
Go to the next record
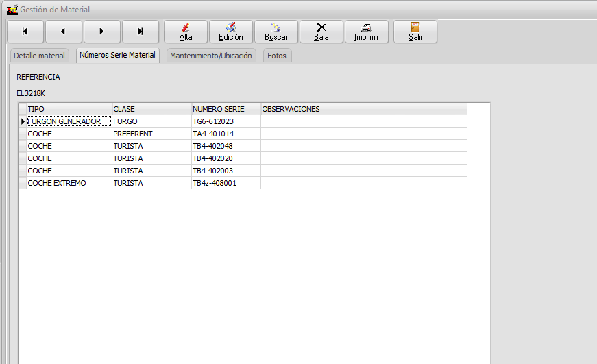[x=101, y=32]
